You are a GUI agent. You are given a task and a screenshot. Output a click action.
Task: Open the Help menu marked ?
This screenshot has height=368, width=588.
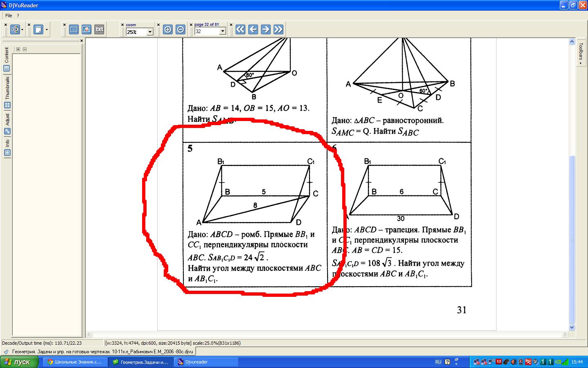18,15
